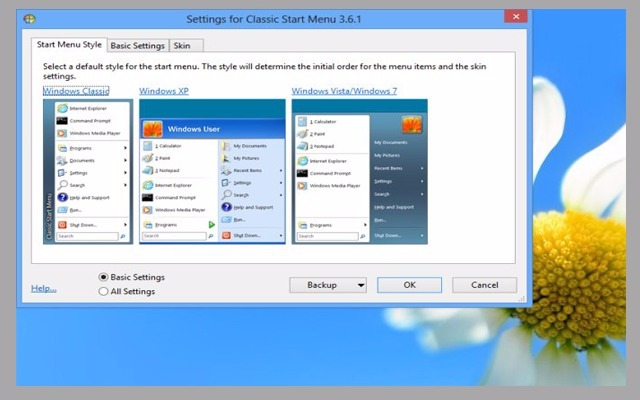Click the Internet Explorer icon in Windows Classic preview

tap(62, 107)
